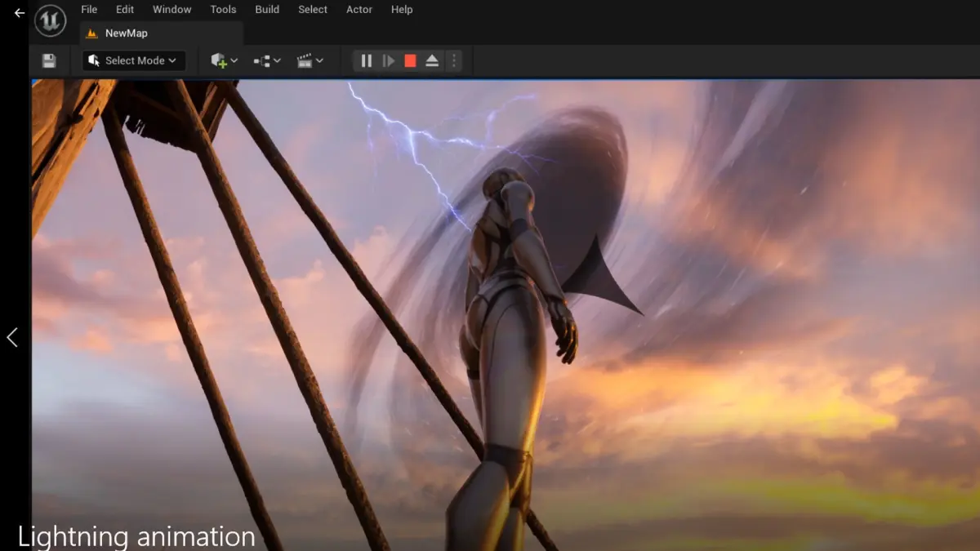Advance one frame with the frame skip button
The height and width of the screenshot is (551, 980).
pyautogui.click(x=389, y=60)
